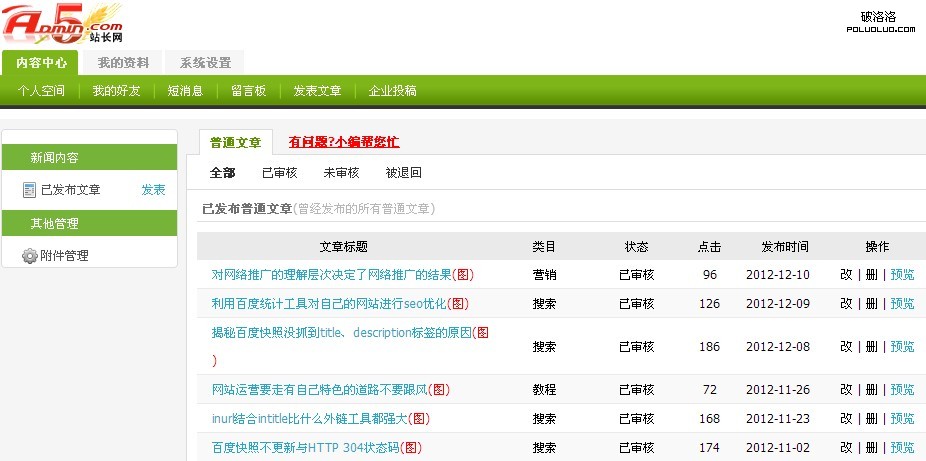Open the 系统设置 tab
926x461 pixels.
point(205,63)
